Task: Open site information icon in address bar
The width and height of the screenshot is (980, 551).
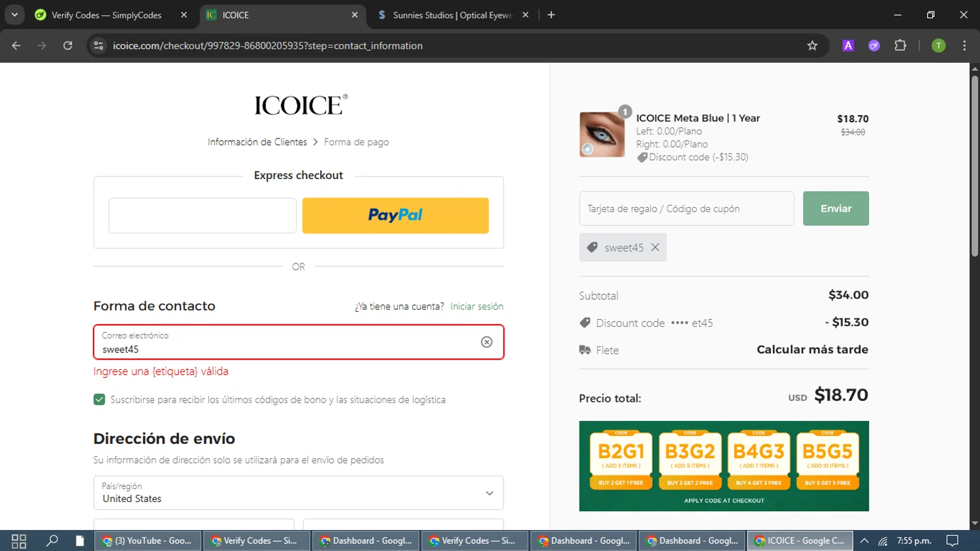Action: tap(99, 45)
